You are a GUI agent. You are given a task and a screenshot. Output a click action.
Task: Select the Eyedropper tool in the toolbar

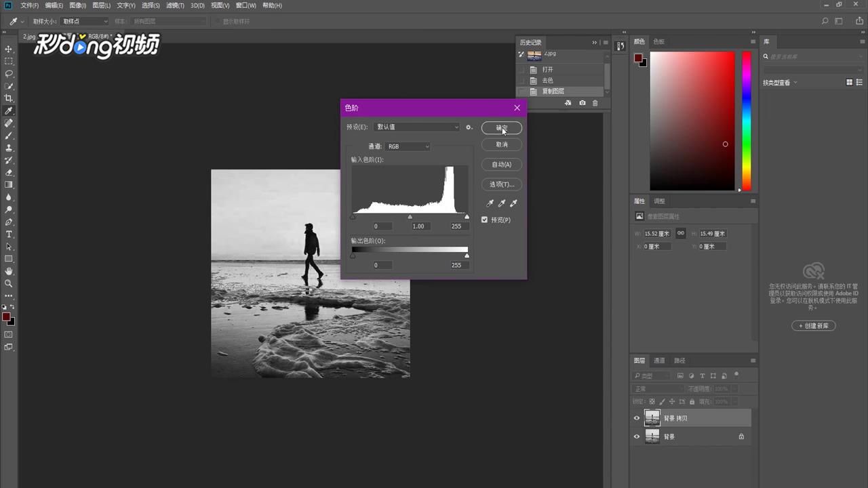9,111
